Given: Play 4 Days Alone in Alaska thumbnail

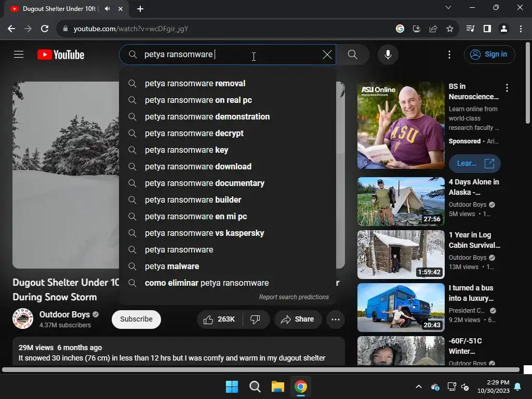Looking at the screenshot, I should pyautogui.click(x=401, y=202).
